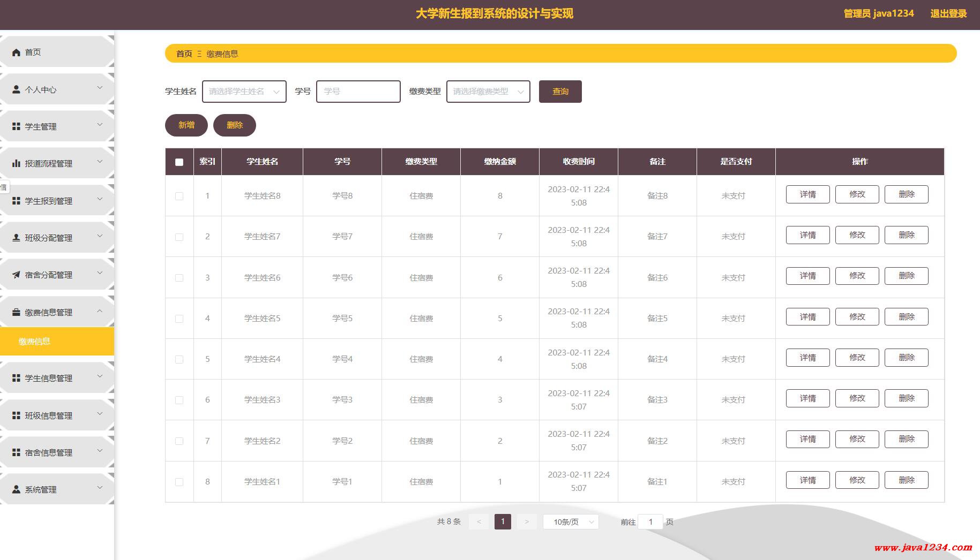This screenshot has height=560, width=980.
Task: Open the 学生姓名 select dropdown
Action: coord(244,92)
